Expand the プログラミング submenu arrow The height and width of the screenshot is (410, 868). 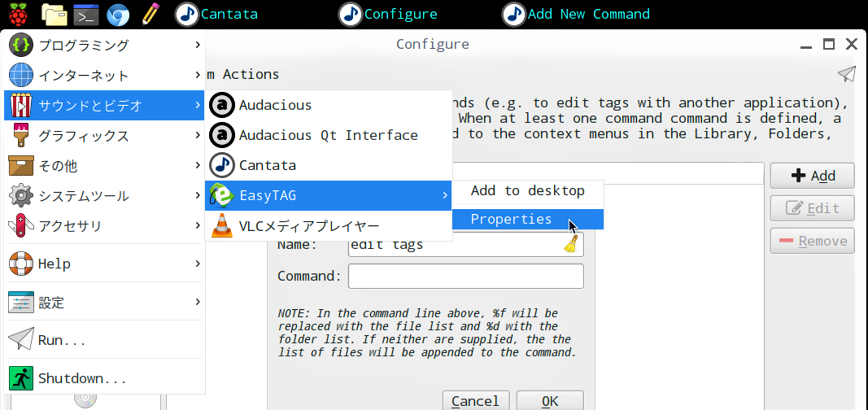(198, 45)
